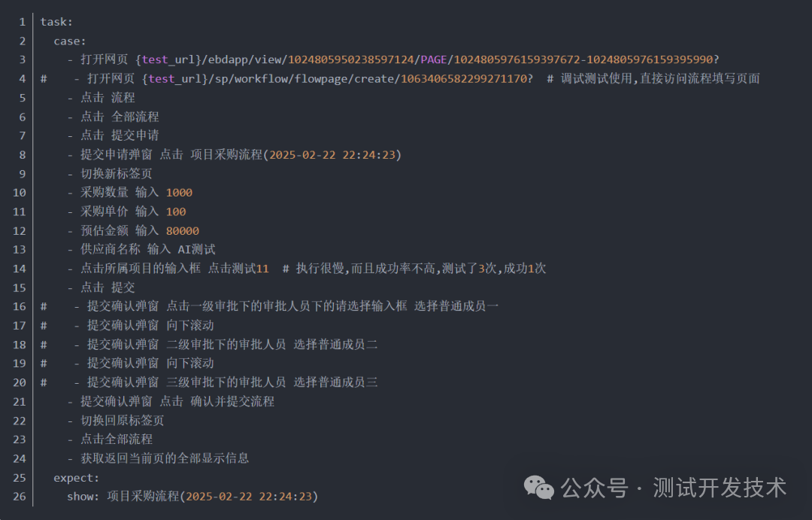Click '点击测试11' on line 14
This screenshot has height=520, width=812.
pos(238,269)
